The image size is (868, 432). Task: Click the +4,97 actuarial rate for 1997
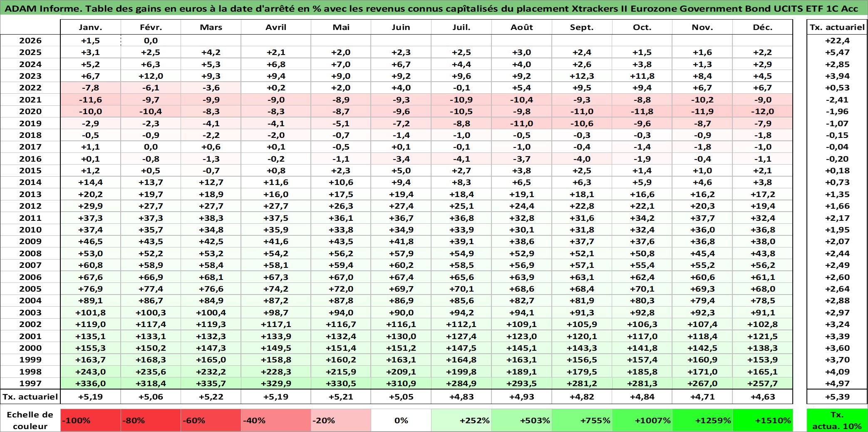[x=837, y=383]
